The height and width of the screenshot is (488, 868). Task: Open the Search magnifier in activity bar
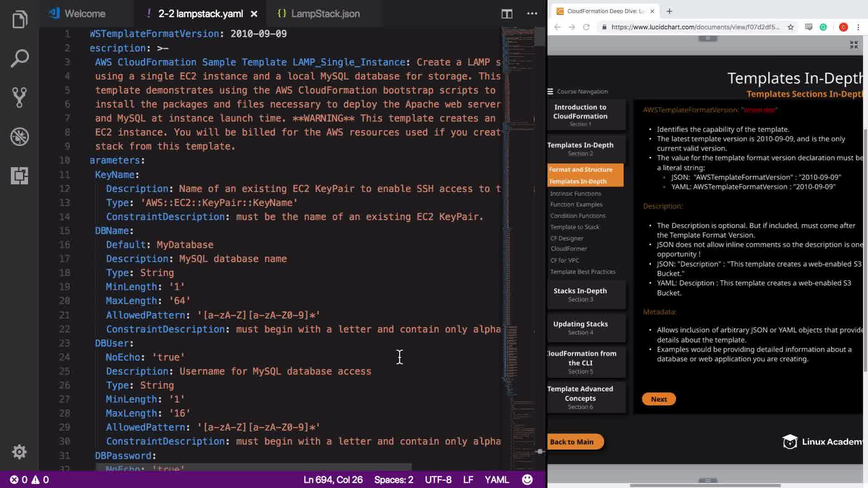click(x=19, y=59)
